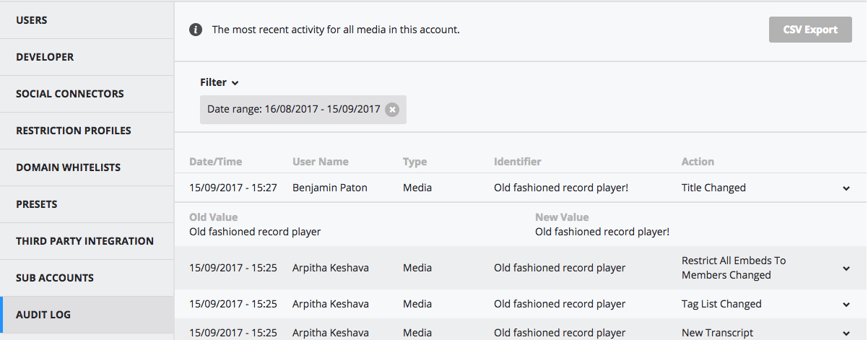The image size is (868, 340).
Task: Click the Benjamin Paton Title Changed row
Action: [x=520, y=188]
